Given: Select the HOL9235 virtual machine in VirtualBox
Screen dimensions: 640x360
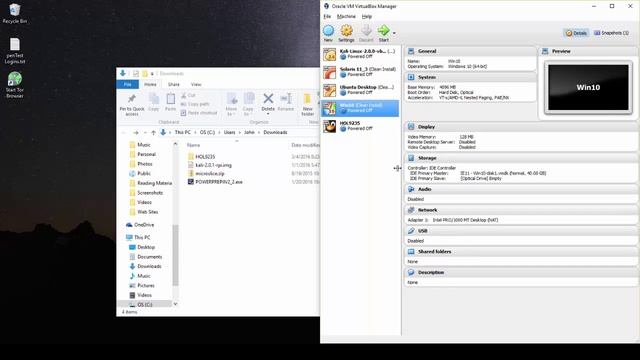Looking at the screenshot, I should [x=360, y=126].
